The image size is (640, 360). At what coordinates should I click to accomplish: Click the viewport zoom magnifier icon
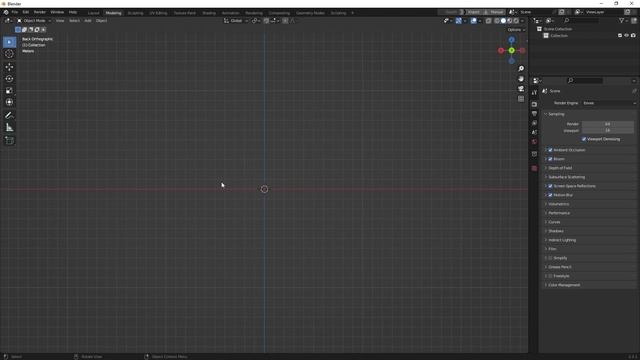click(521, 69)
